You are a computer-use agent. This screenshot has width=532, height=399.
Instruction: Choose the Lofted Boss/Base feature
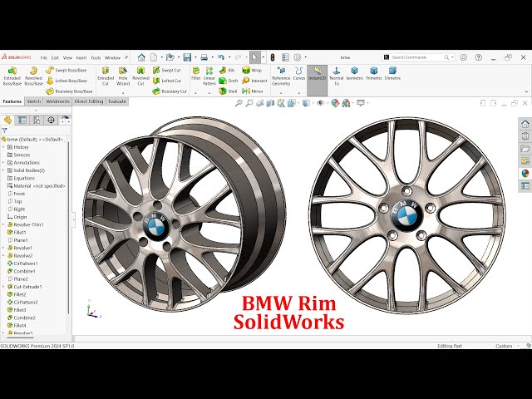[66, 81]
